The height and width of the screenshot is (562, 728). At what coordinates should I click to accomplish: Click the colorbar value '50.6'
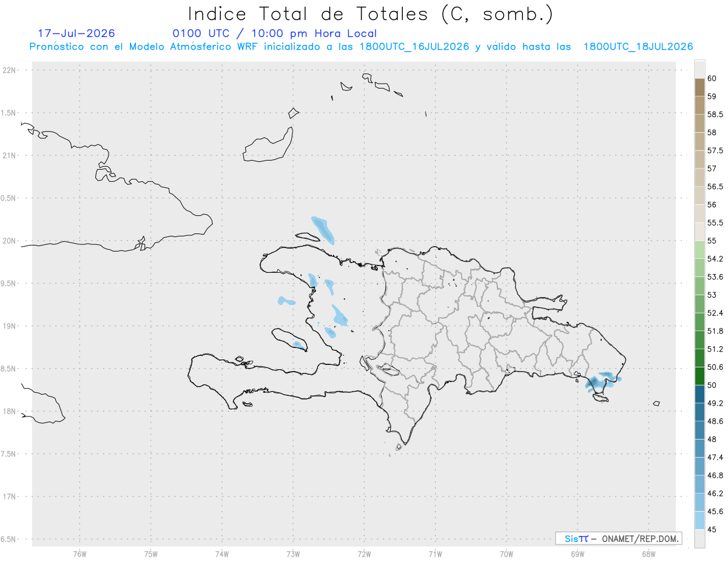(715, 367)
